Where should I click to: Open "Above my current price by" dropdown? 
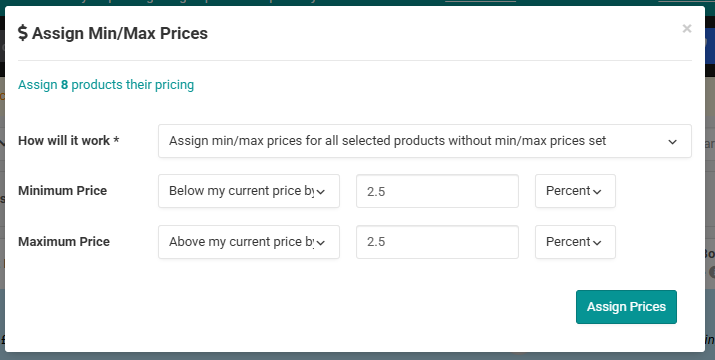point(249,242)
